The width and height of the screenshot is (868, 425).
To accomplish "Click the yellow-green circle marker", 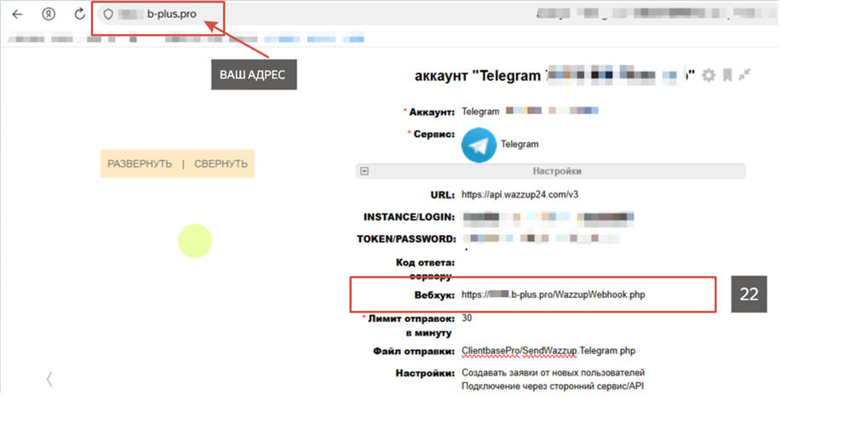I will (194, 241).
